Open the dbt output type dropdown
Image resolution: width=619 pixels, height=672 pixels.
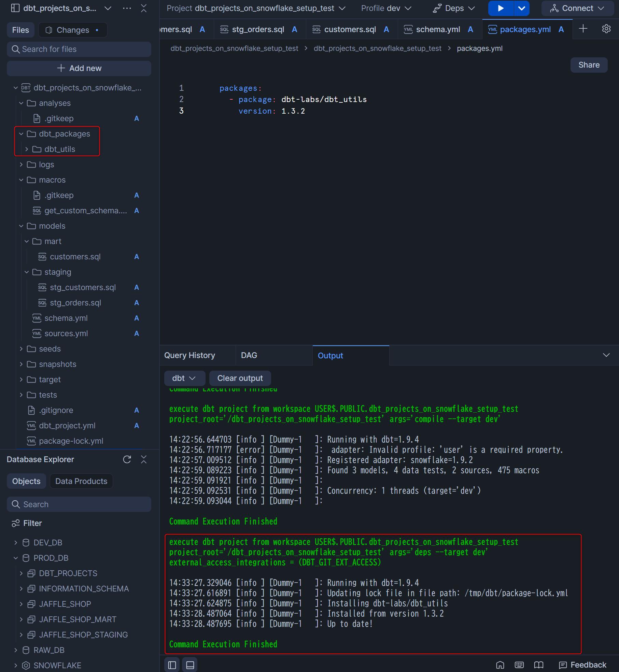click(x=184, y=378)
